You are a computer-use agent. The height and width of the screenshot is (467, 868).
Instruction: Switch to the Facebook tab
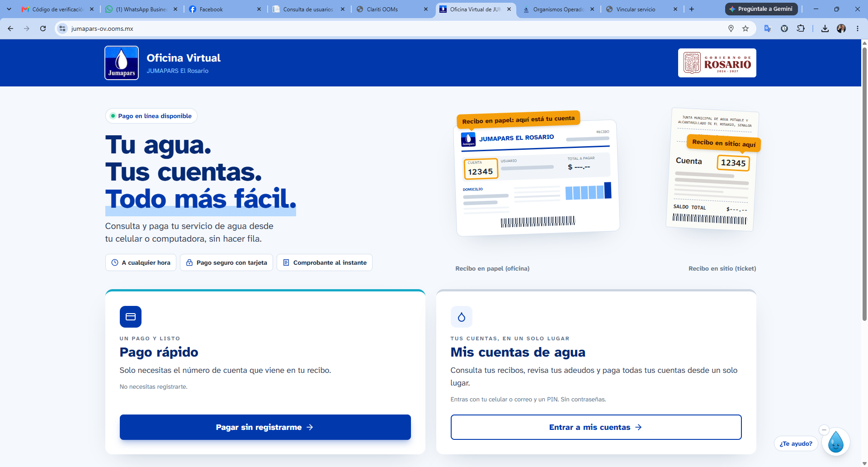[225, 9]
